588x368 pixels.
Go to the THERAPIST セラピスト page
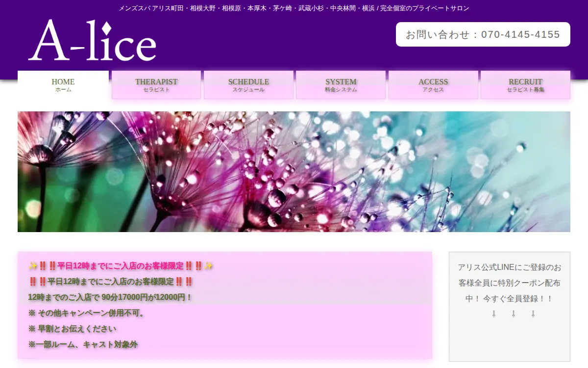[156, 85]
